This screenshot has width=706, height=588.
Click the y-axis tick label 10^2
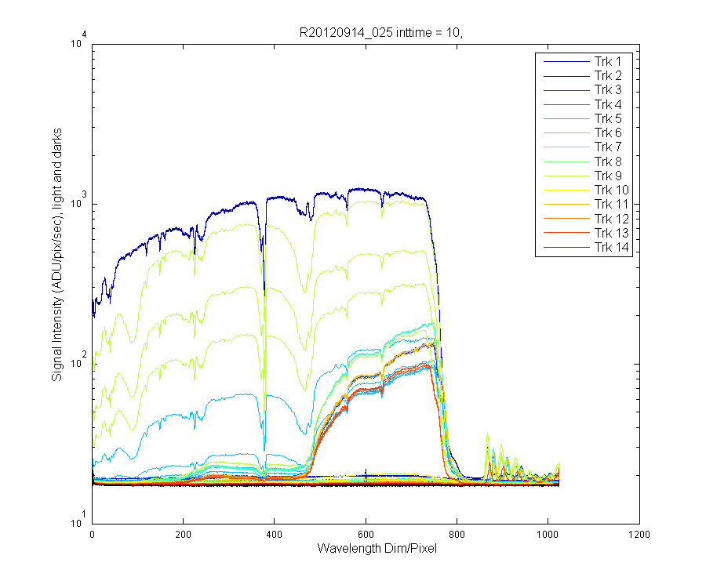pos(78,361)
